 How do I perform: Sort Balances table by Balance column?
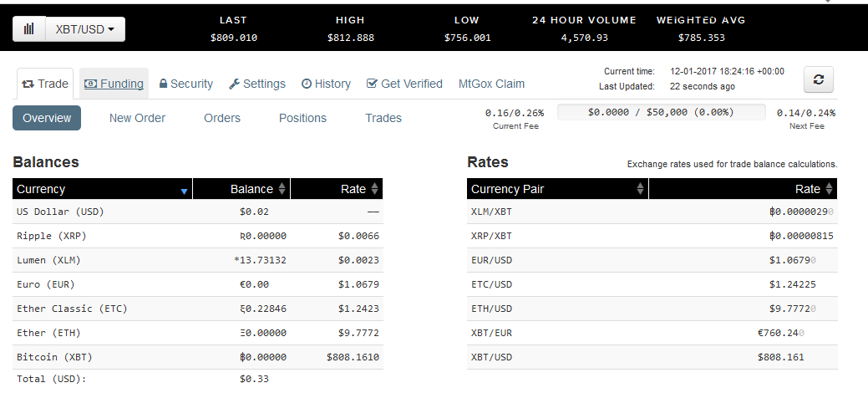[x=241, y=189]
